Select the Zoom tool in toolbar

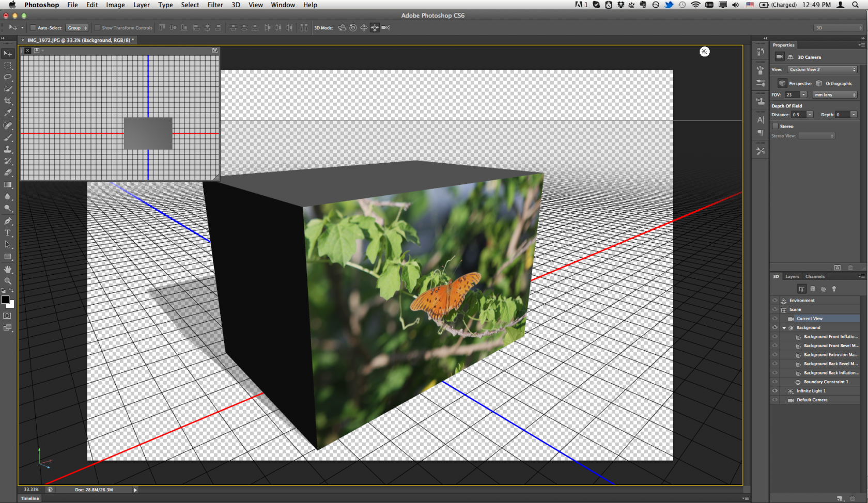point(8,281)
